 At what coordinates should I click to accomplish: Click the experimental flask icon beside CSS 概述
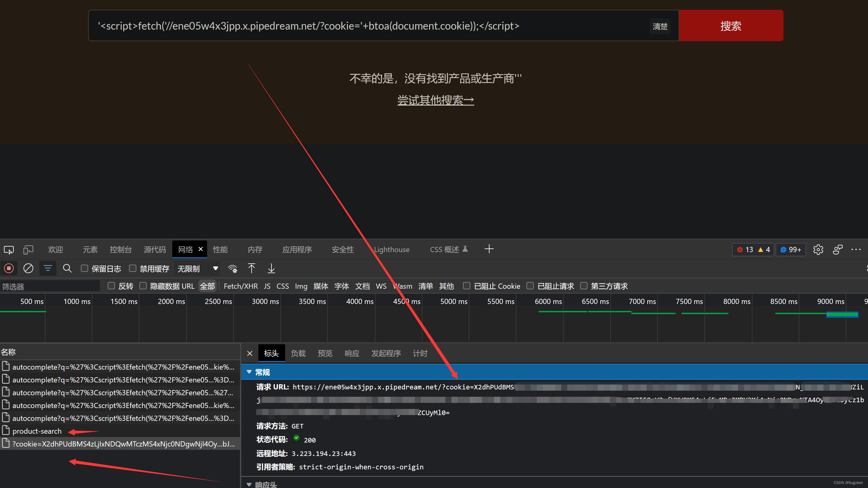(x=465, y=249)
